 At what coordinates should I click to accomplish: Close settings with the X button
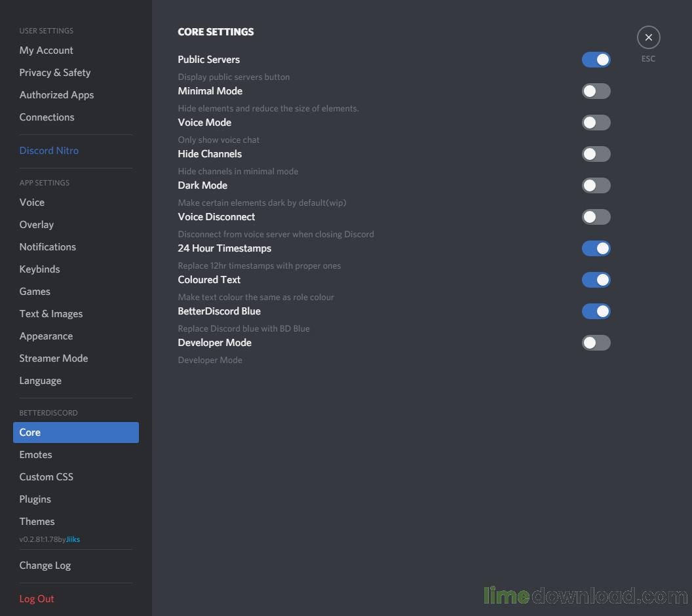(648, 37)
